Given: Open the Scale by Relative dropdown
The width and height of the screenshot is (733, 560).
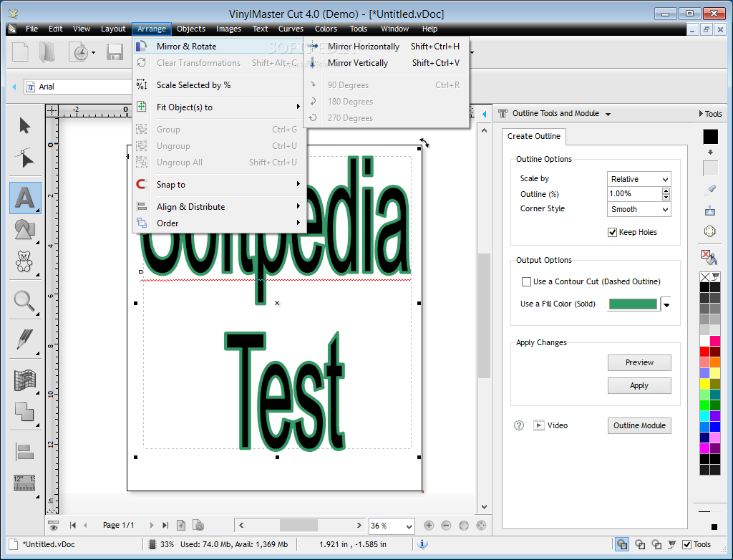Looking at the screenshot, I should [639, 179].
